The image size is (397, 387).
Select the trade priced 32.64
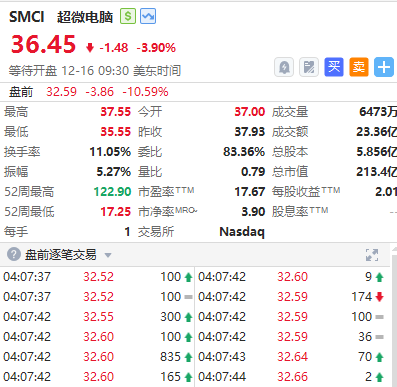(x=291, y=356)
